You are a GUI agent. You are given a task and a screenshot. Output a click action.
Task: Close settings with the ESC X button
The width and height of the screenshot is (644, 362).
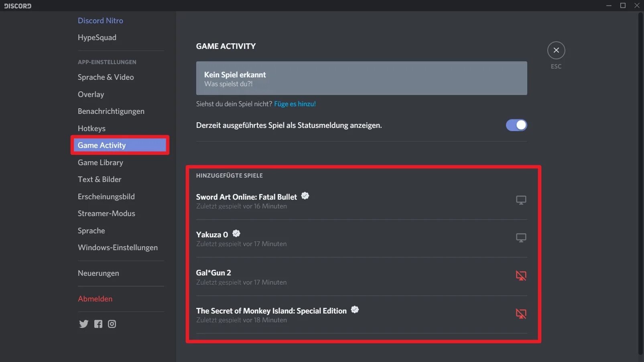556,50
